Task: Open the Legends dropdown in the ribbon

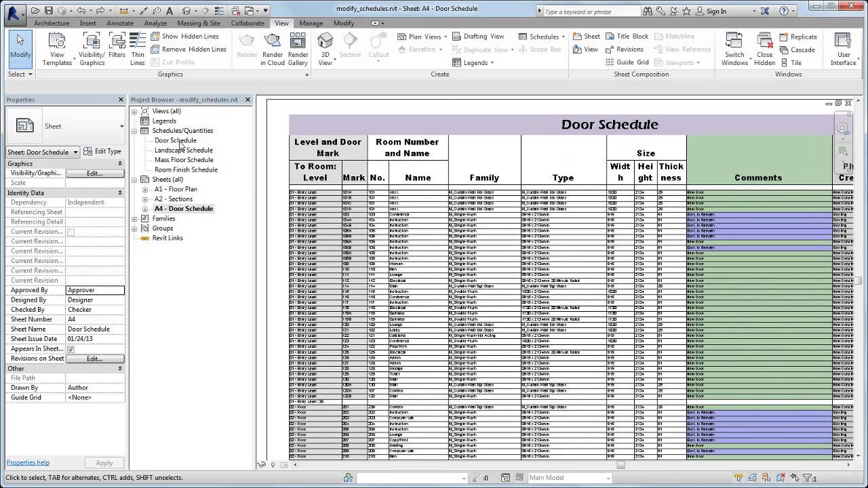Action: pos(473,62)
